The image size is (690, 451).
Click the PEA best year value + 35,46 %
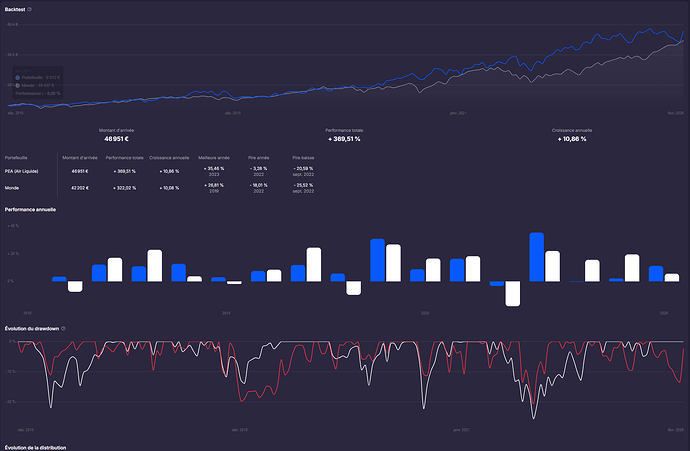tap(213, 170)
